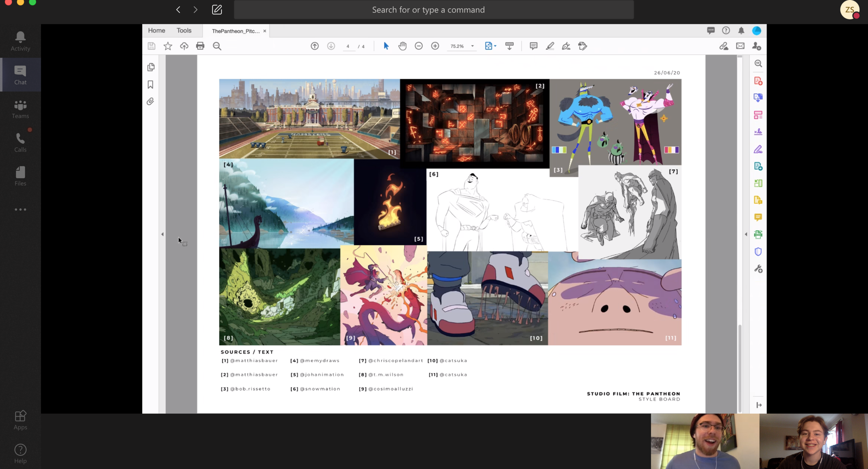Open the Chat section in Teams
Screen dimensions: 868x469
coord(20,75)
